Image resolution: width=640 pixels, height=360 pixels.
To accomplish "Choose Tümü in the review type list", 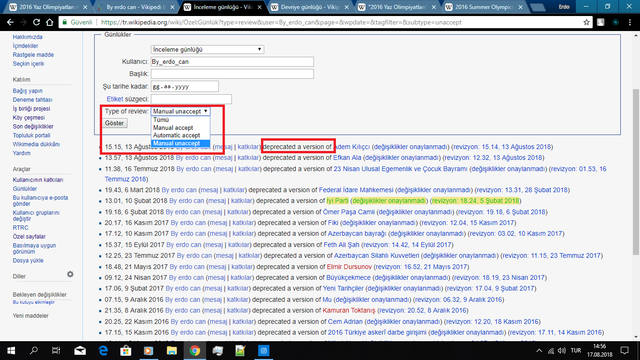I will coord(161,120).
